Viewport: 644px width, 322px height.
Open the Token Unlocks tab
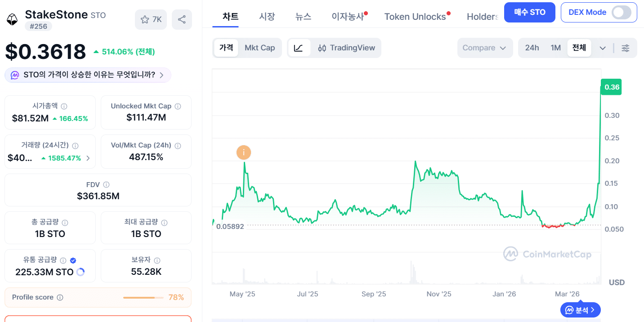coord(414,16)
